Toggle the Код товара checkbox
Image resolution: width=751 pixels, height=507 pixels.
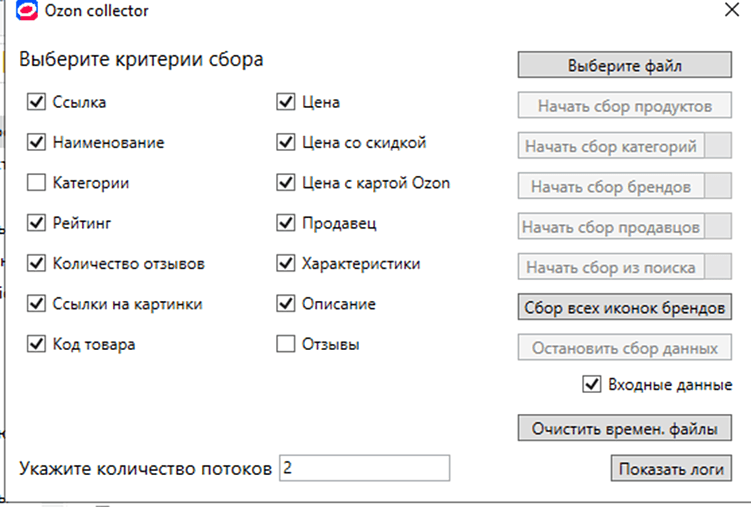tap(37, 345)
